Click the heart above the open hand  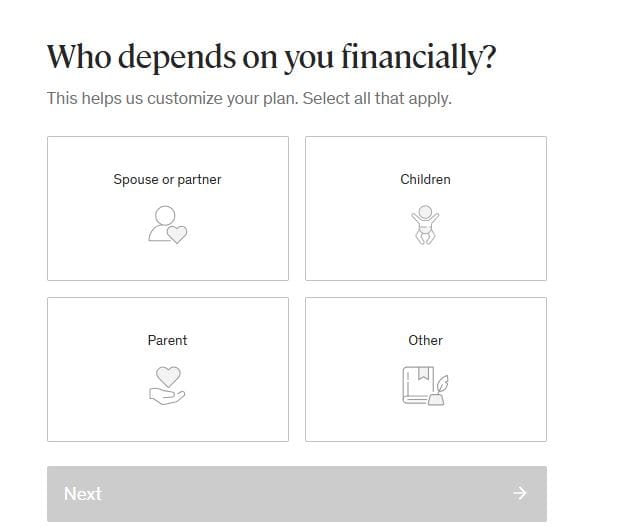click(x=167, y=376)
